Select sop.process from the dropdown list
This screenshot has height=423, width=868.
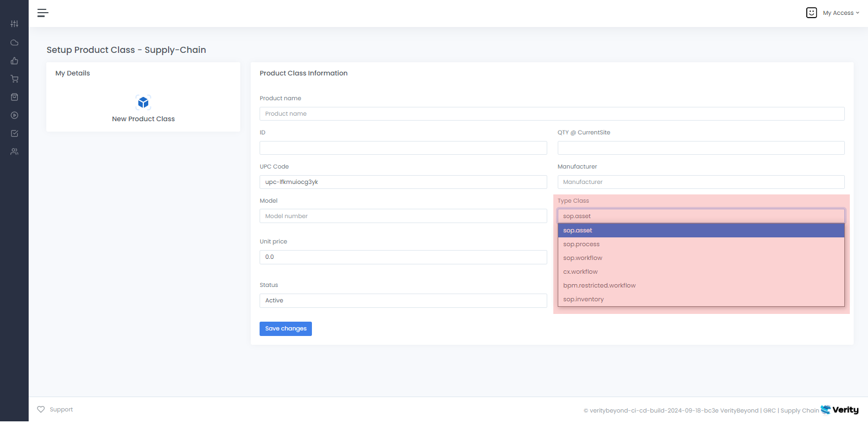tap(581, 245)
